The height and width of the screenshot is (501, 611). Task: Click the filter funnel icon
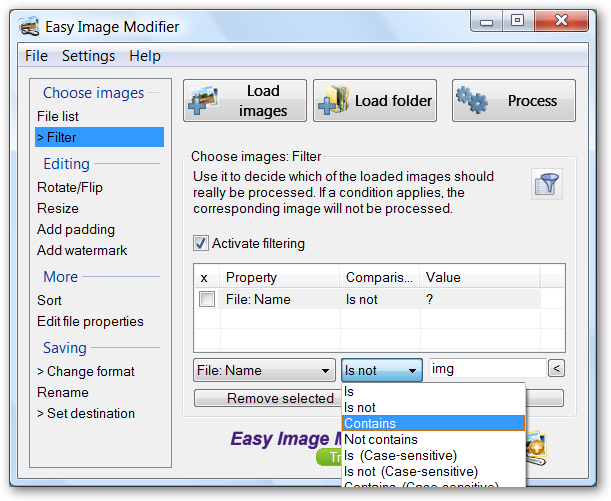click(x=547, y=184)
